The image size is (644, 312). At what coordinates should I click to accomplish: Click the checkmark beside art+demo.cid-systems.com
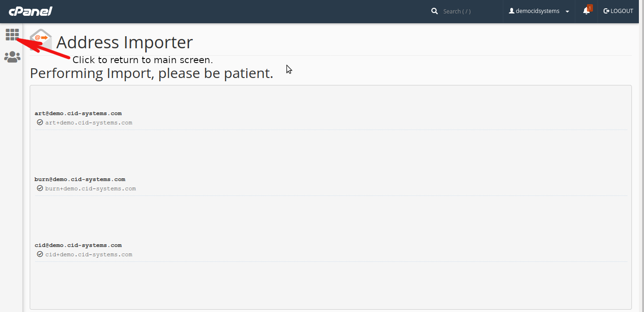pos(40,123)
